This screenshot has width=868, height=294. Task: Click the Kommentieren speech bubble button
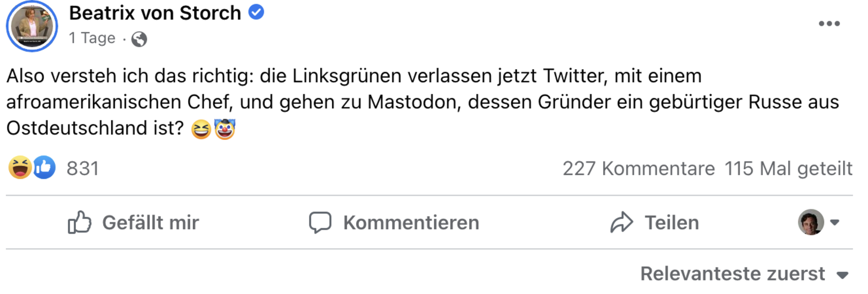tap(394, 222)
